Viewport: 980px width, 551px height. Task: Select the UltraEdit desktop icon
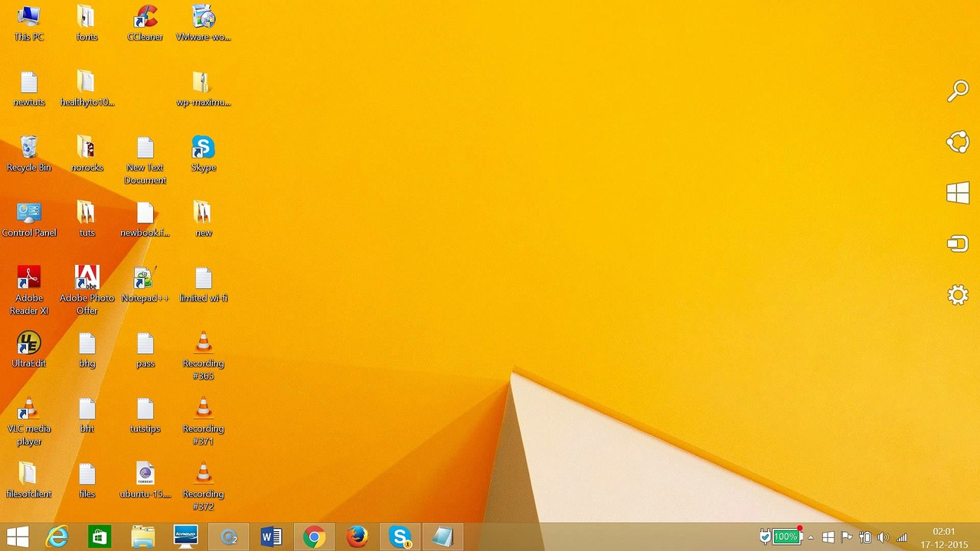[29, 350]
